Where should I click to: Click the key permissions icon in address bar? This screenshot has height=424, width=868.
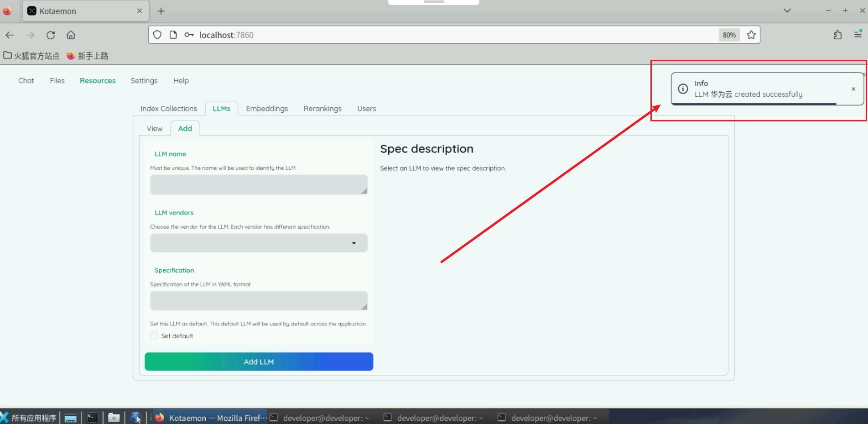[189, 35]
